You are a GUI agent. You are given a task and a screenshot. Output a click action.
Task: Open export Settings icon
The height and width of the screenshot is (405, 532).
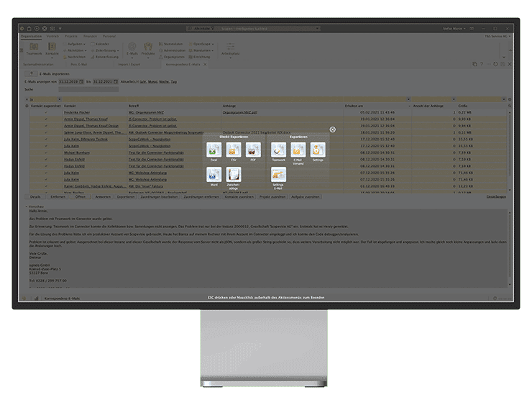[318, 150]
